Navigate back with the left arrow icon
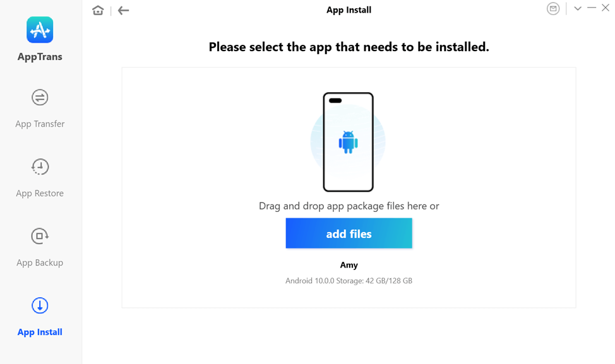The width and height of the screenshot is (615, 364). [x=123, y=10]
